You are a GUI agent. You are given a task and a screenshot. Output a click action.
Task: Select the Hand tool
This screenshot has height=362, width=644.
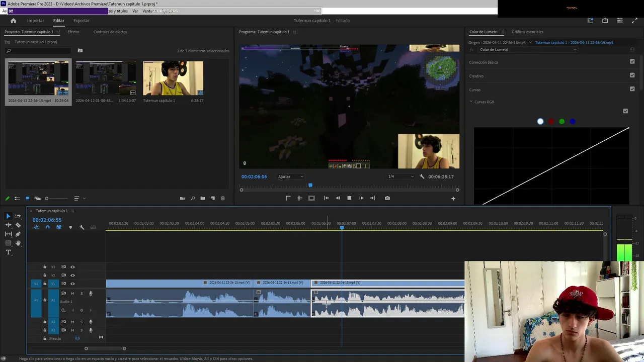(x=18, y=243)
